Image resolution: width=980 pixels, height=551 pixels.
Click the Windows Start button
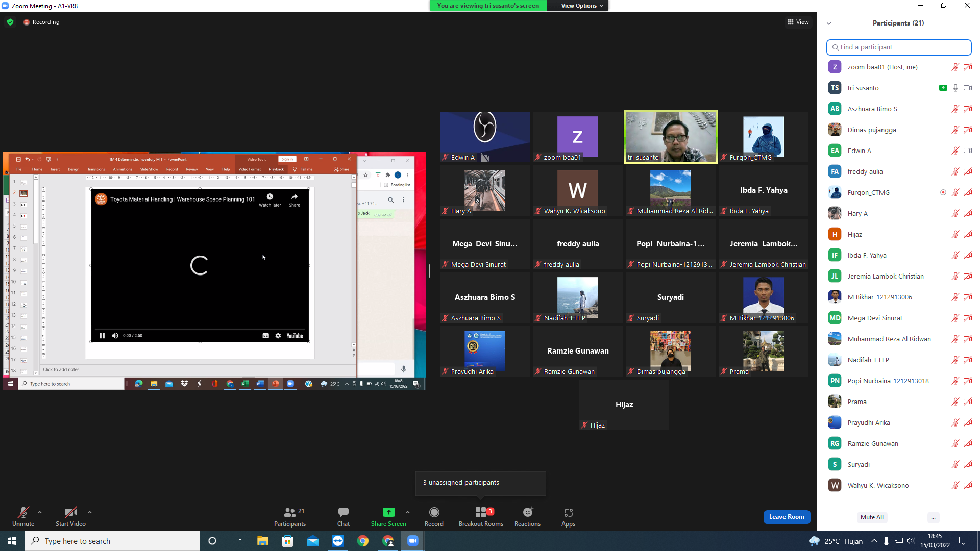12,541
